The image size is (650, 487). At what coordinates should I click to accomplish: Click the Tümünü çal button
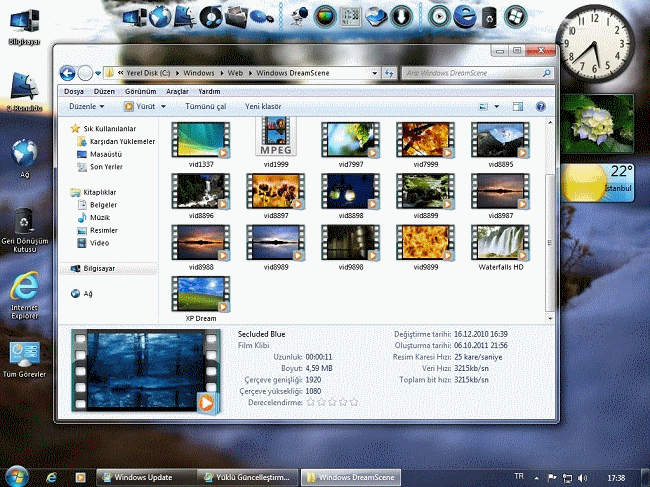pyautogui.click(x=206, y=107)
